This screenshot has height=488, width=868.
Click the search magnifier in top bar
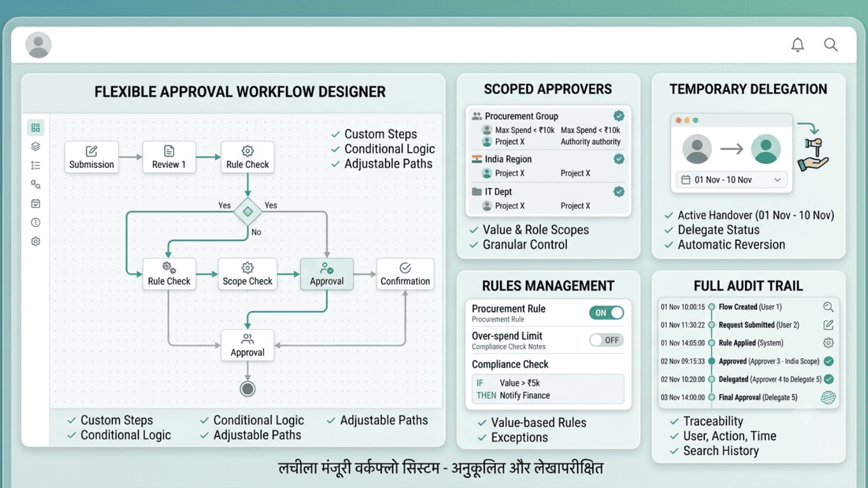(x=831, y=44)
